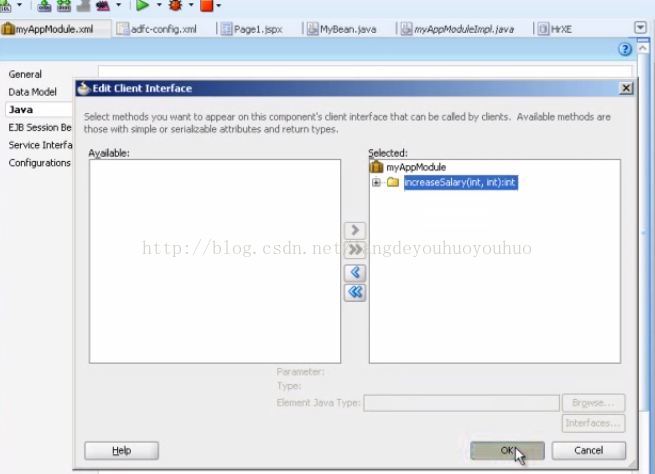The width and height of the screenshot is (655, 474).
Task: Switch to the myAppModuleImpl.java editor tab
Action: (458, 29)
